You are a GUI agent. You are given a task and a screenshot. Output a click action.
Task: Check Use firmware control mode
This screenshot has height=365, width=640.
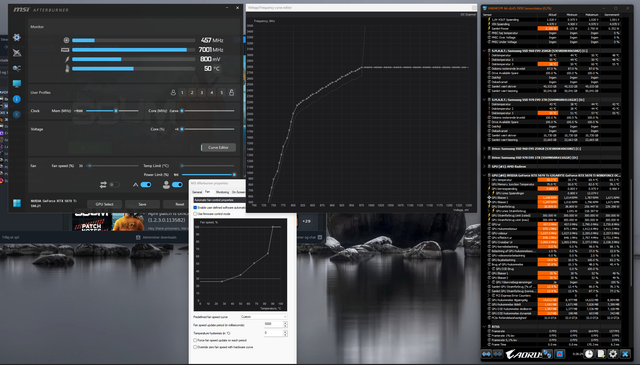(195, 214)
